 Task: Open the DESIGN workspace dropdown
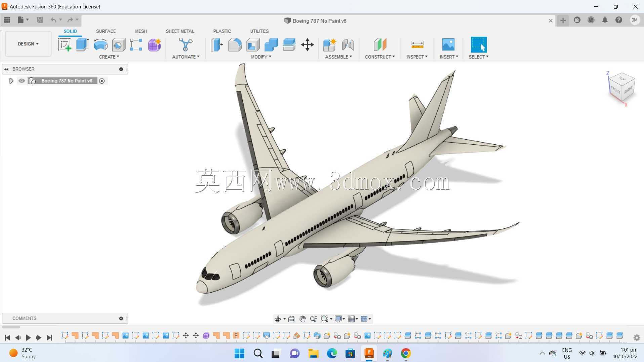click(28, 44)
